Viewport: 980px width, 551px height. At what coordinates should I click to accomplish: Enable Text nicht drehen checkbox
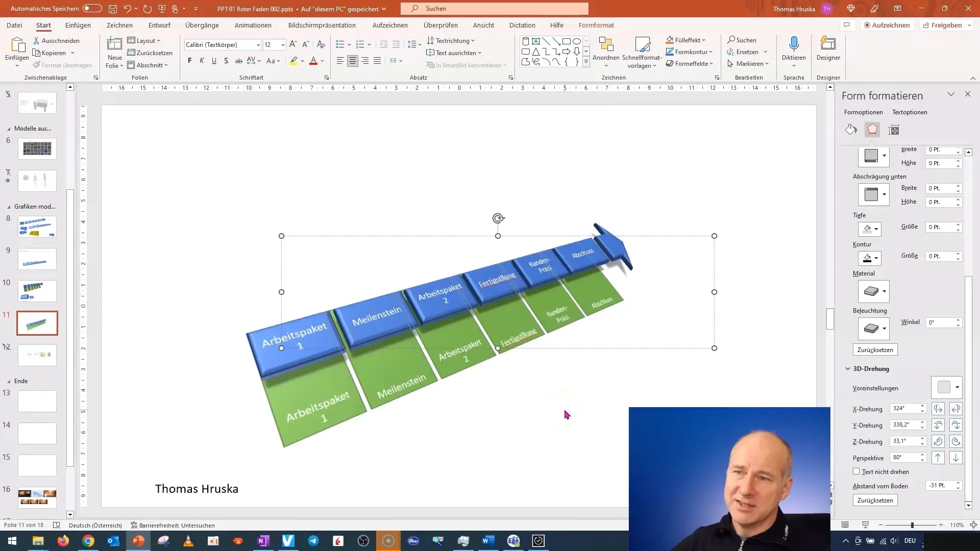tap(855, 471)
